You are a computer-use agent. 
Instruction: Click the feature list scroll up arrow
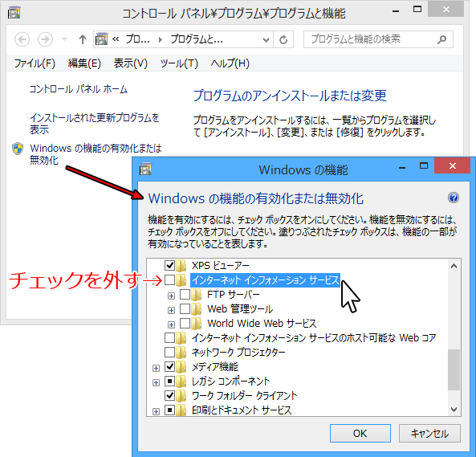coord(454,266)
